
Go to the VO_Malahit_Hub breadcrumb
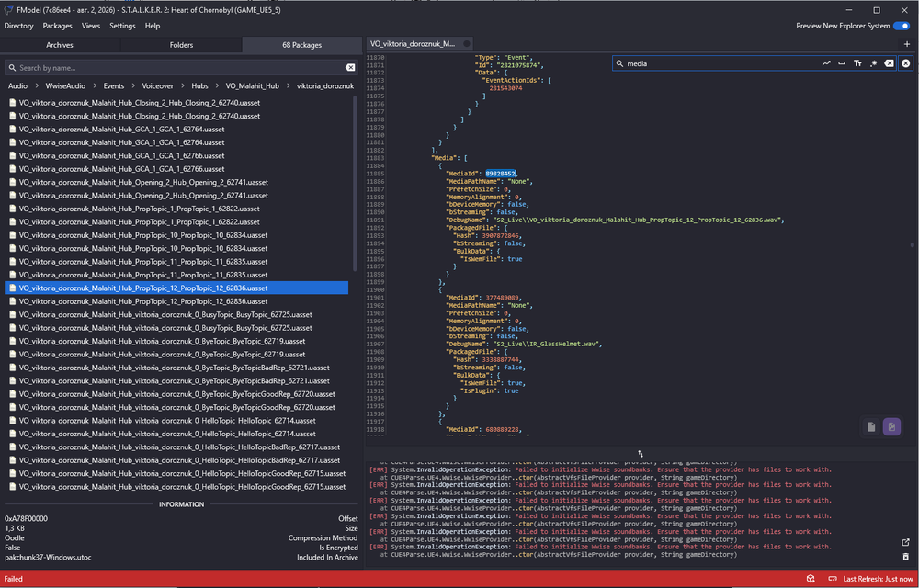point(252,85)
